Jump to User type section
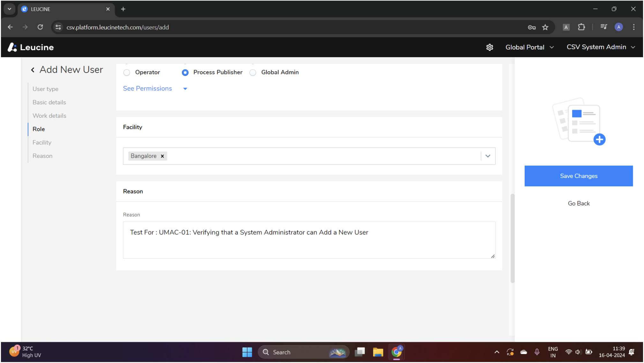 click(45, 89)
